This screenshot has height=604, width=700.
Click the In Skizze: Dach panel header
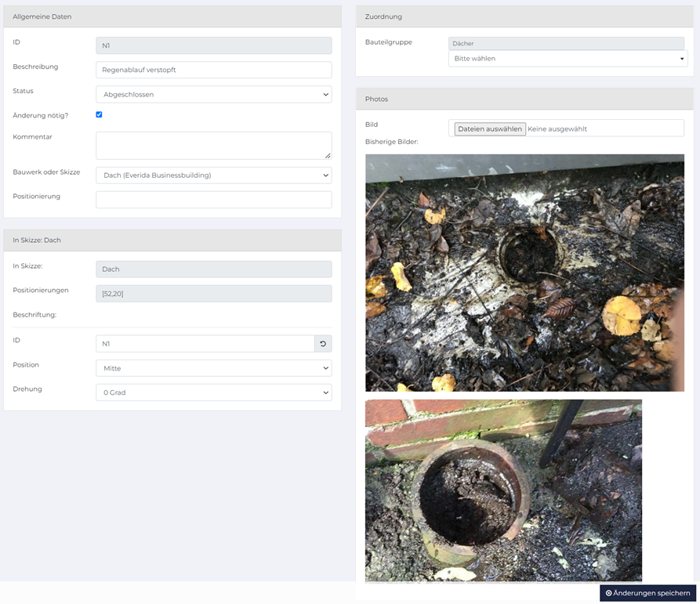(172, 240)
